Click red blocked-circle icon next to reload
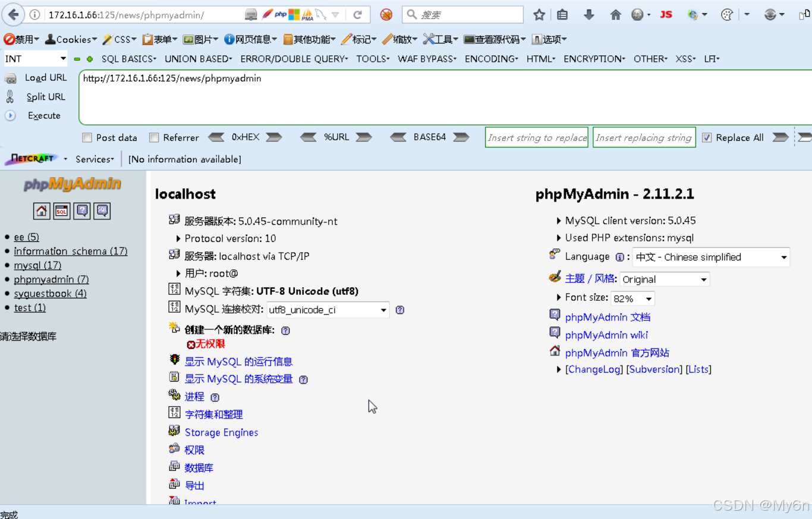The width and height of the screenshot is (812, 519). 386,15
